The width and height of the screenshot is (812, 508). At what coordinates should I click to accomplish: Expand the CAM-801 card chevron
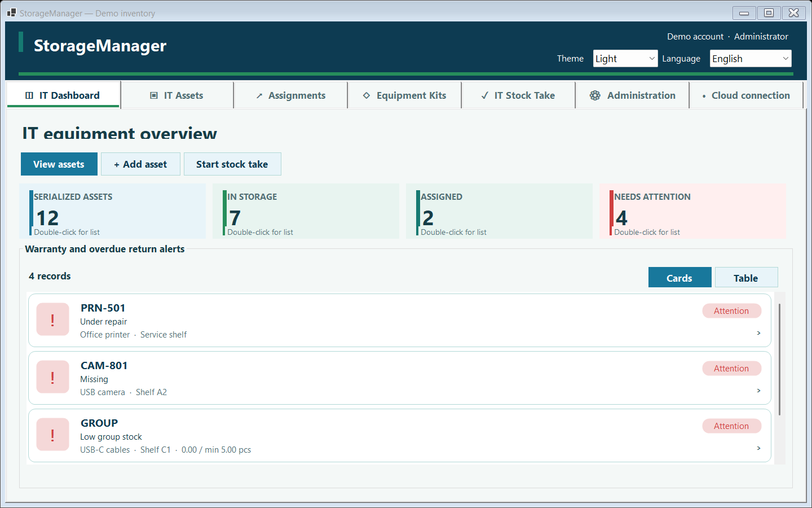(758, 391)
